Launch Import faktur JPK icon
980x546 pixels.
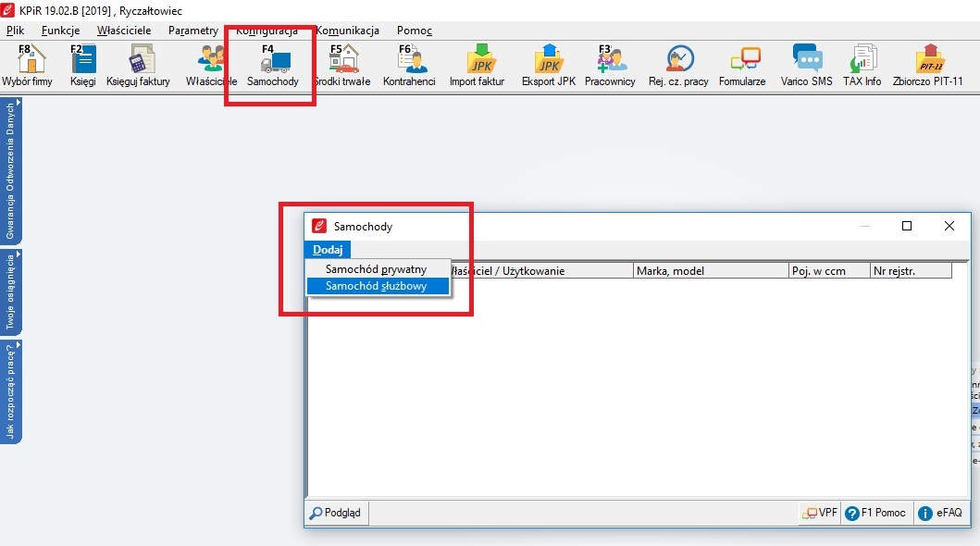477,66
